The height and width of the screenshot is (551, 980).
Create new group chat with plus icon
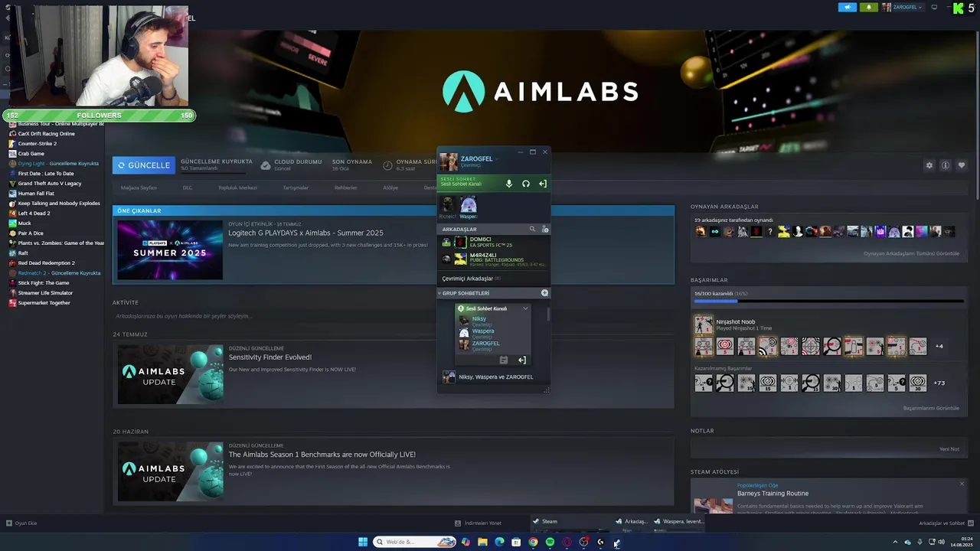click(544, 293)
